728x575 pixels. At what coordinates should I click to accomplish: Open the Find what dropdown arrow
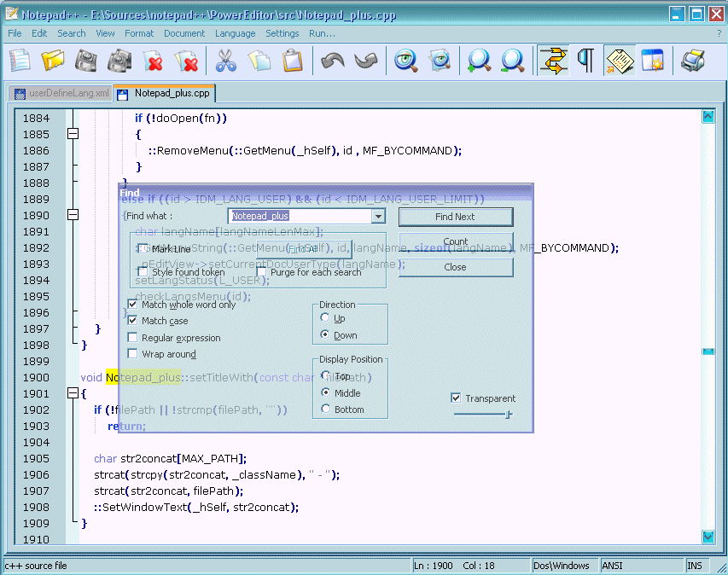378,216
